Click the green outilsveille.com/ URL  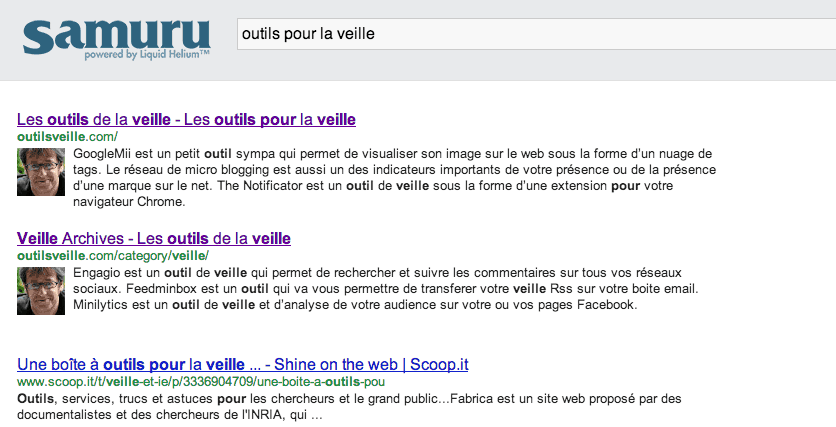67,137
